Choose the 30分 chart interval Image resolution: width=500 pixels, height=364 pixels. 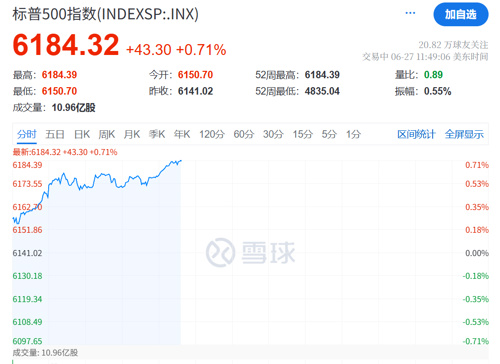pos(273,134)
